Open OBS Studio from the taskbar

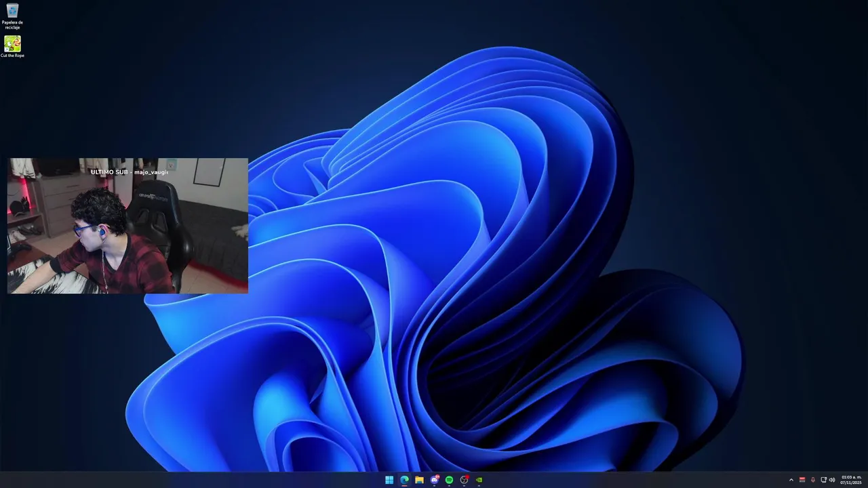coord(465,480)
